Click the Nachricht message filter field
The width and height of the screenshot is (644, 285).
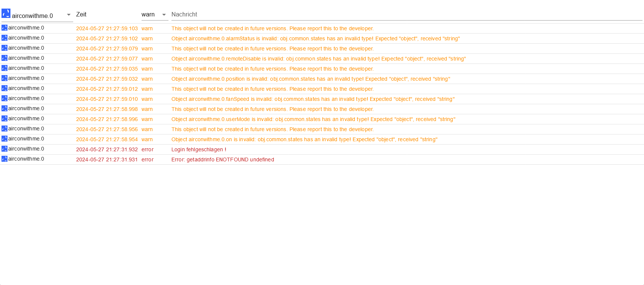tap(407, 15)
